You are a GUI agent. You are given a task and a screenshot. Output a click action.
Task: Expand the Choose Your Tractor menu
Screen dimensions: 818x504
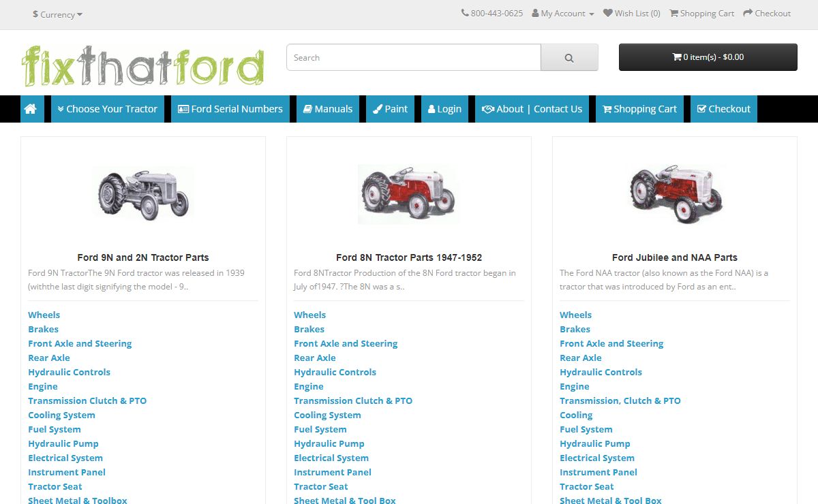point(108,109)
